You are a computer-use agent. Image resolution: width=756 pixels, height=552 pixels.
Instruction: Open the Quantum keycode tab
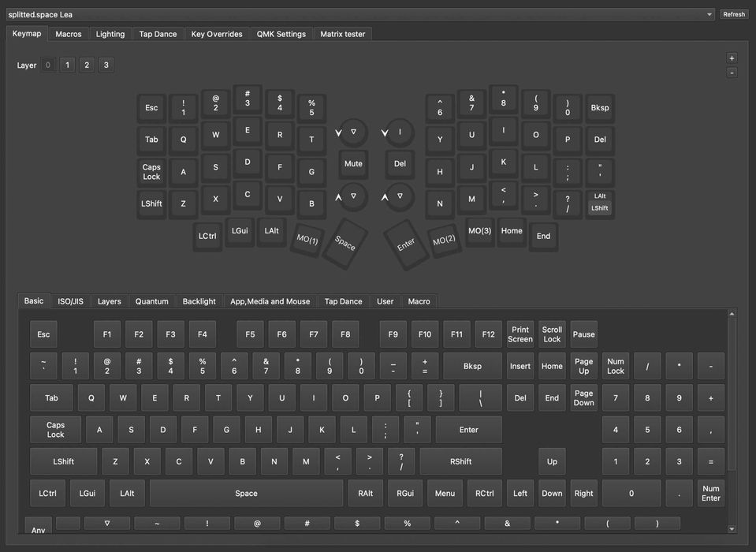pyautogui.click(x=152, y=301)
